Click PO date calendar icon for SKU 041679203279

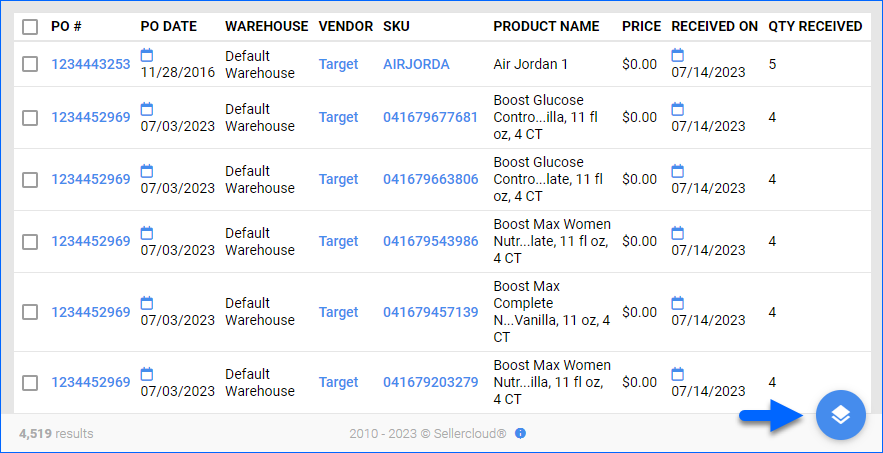(147, 374)
